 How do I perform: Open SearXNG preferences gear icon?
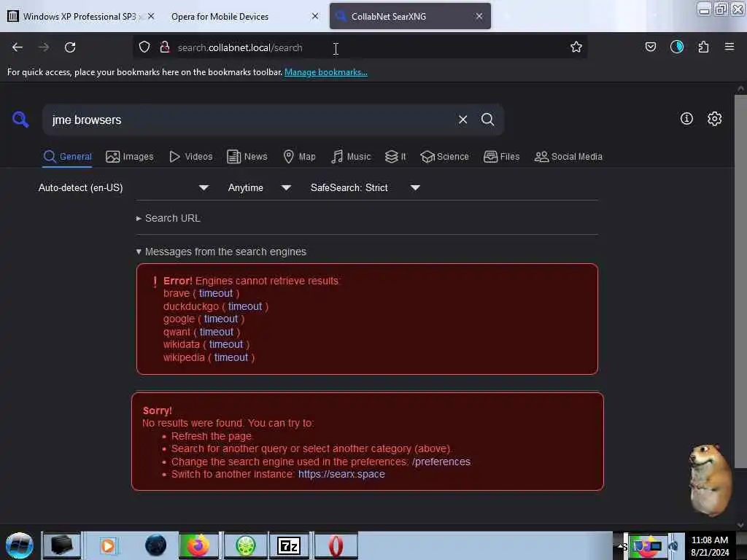[x=714, y=119]
